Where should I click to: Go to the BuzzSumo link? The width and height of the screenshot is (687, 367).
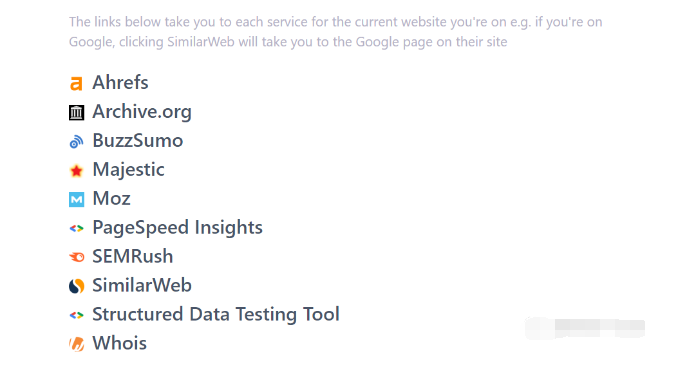pos(138,141)
